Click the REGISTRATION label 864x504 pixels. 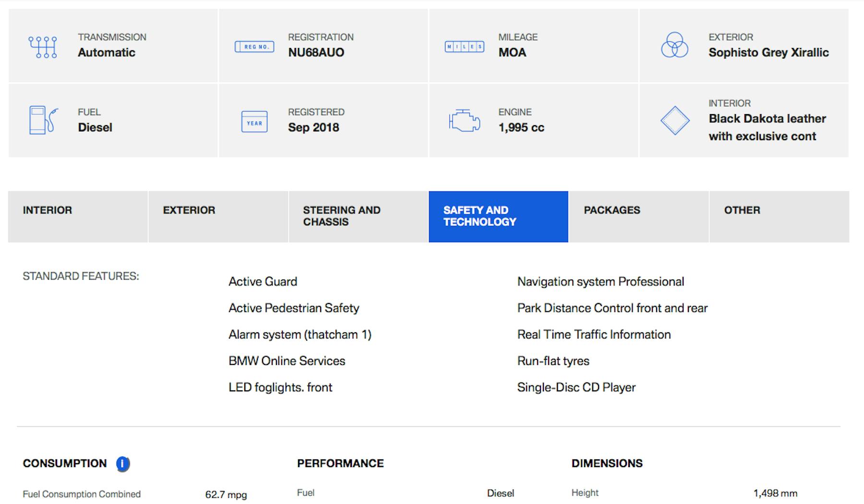321,37
